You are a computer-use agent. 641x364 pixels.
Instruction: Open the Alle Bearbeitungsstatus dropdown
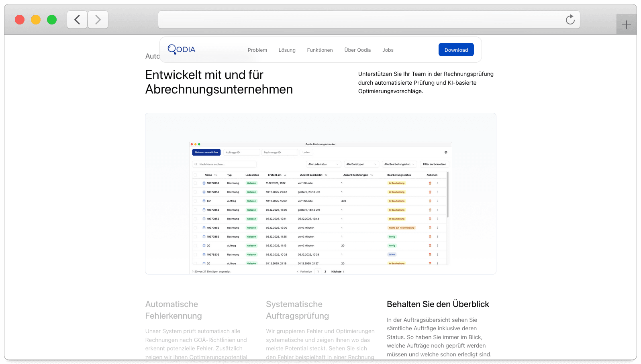click(x=399, y=164)
